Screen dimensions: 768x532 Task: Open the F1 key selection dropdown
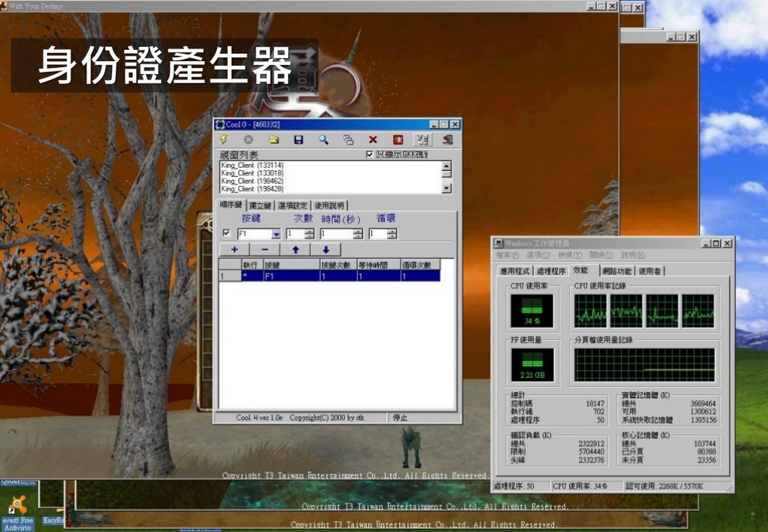[x=276, y=234]
